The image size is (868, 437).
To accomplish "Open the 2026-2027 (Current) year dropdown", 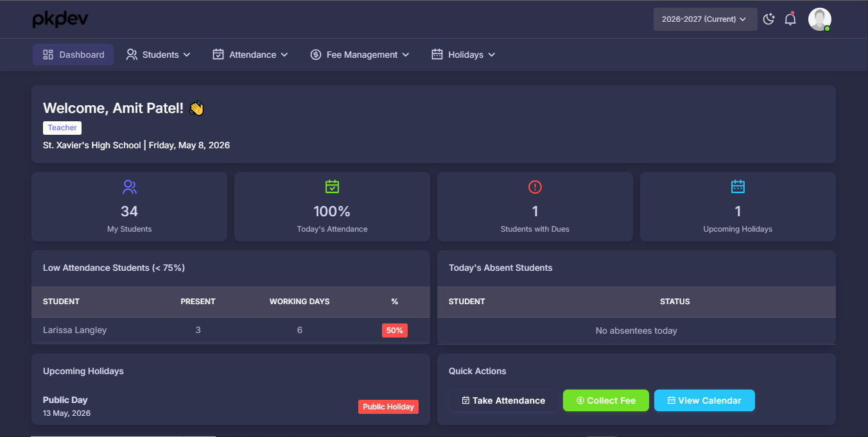I will (705, 19).
